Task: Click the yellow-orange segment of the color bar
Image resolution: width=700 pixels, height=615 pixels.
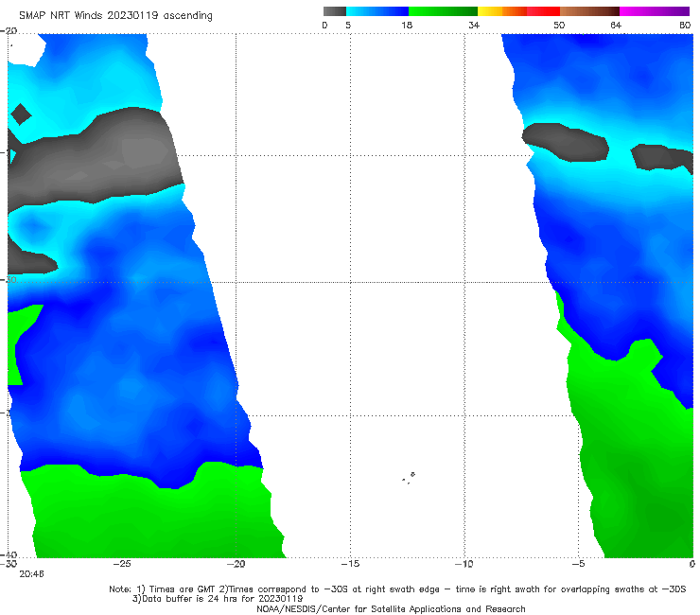Action: point(502,11)
